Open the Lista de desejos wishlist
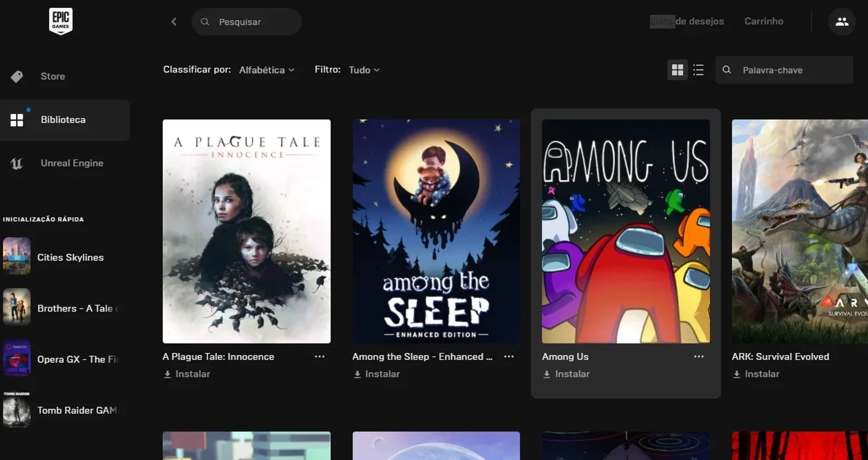The height and width of the screenshot is (460, 868). [687, 21]
